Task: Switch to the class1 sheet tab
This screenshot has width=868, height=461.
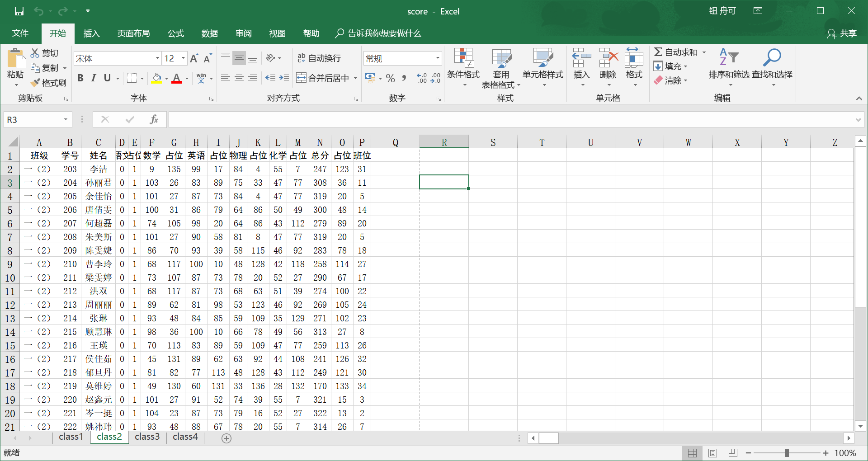Action: [x=71, y=437]
